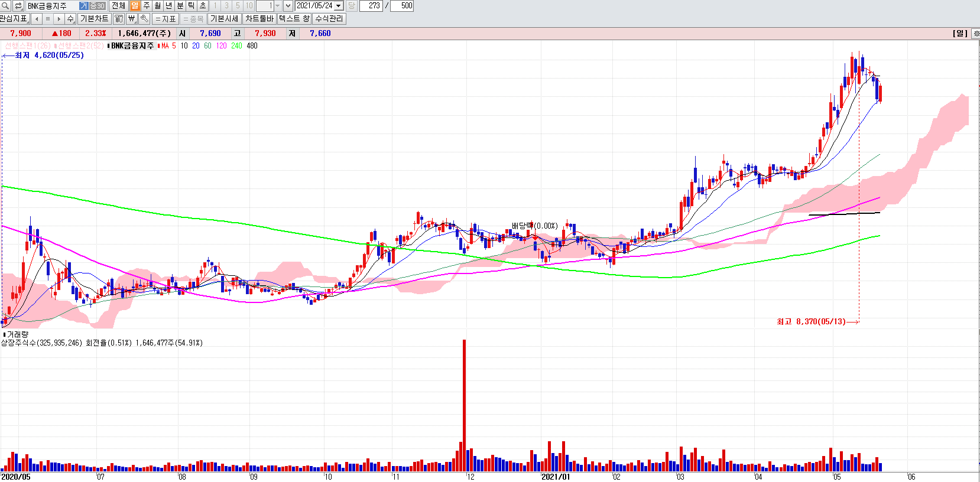Switch to yearly chart 년
Viewport: 980px width, 482px height.
tap(168, 6)
